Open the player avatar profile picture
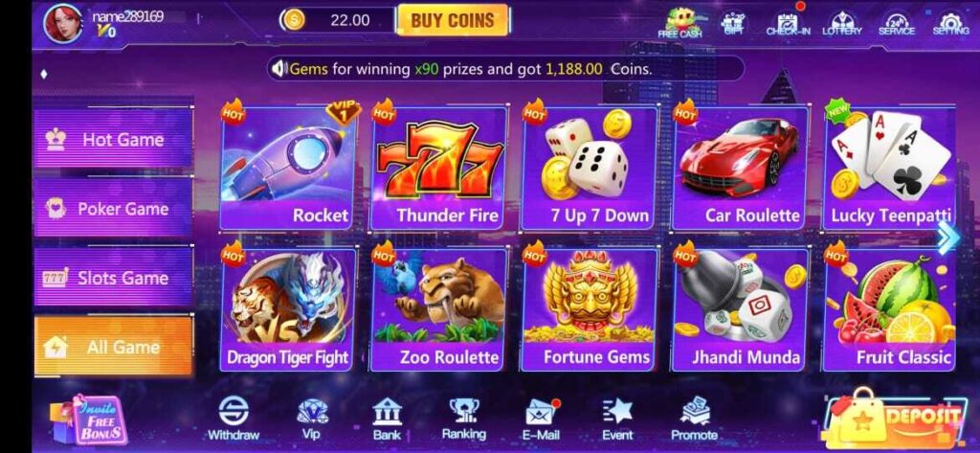980x453 pixels. 62,23
